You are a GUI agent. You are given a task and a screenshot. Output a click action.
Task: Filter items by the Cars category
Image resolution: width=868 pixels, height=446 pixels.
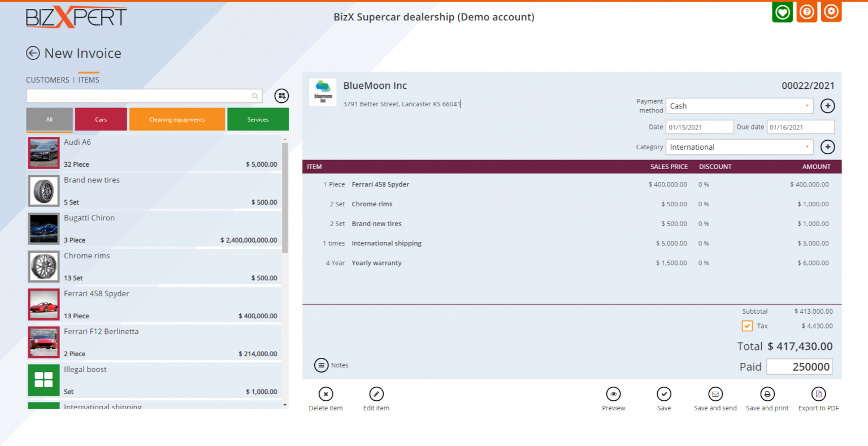(x=101, y=119)
